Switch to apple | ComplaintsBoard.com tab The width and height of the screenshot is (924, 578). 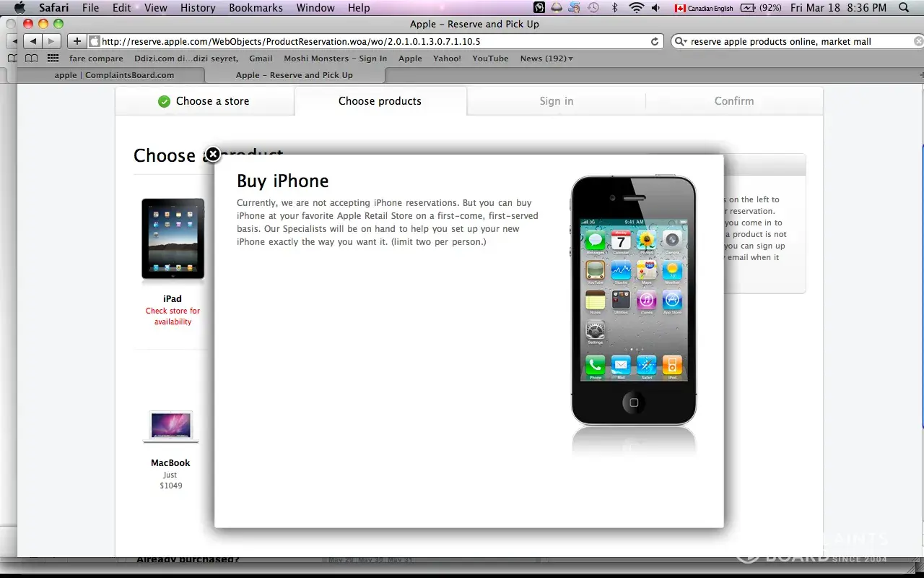[x=114, y=75]
